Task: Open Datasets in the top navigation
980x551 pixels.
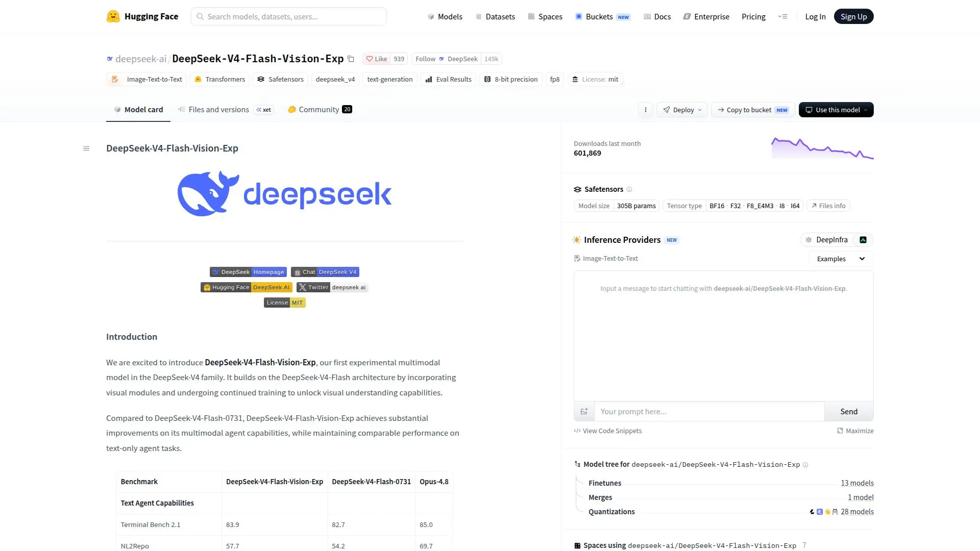Action: [x=495, y=16]
